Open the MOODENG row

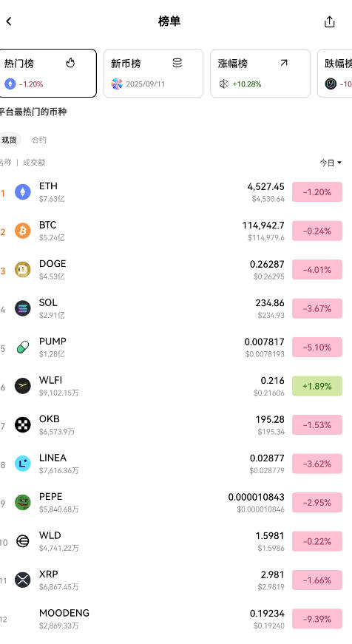pyautogui.click(x=176, y=619)
